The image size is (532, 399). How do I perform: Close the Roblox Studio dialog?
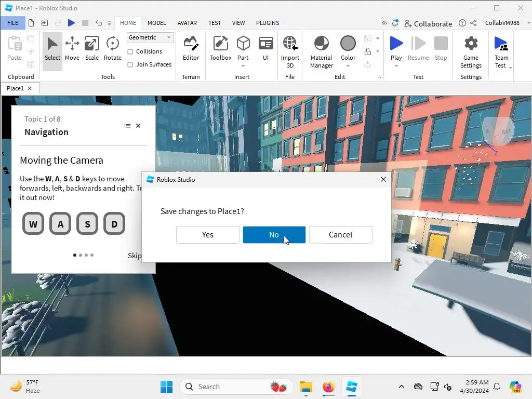383,179
